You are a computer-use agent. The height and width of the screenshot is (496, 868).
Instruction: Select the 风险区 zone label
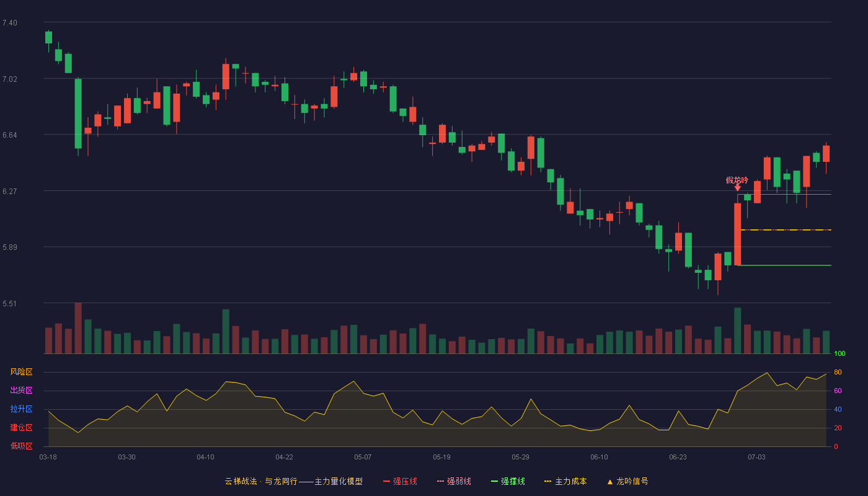pyautogui.click(x=21, y=372)
